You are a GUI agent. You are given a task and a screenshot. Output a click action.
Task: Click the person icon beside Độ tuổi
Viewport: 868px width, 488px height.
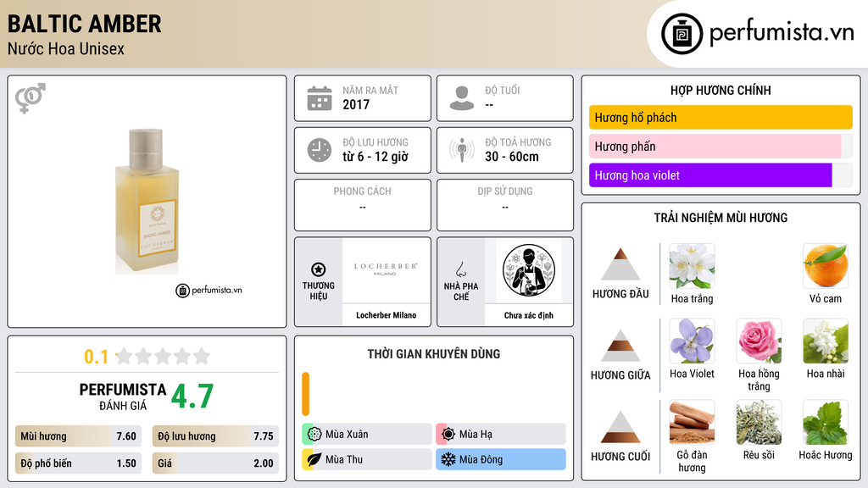[x=462, y=98]
